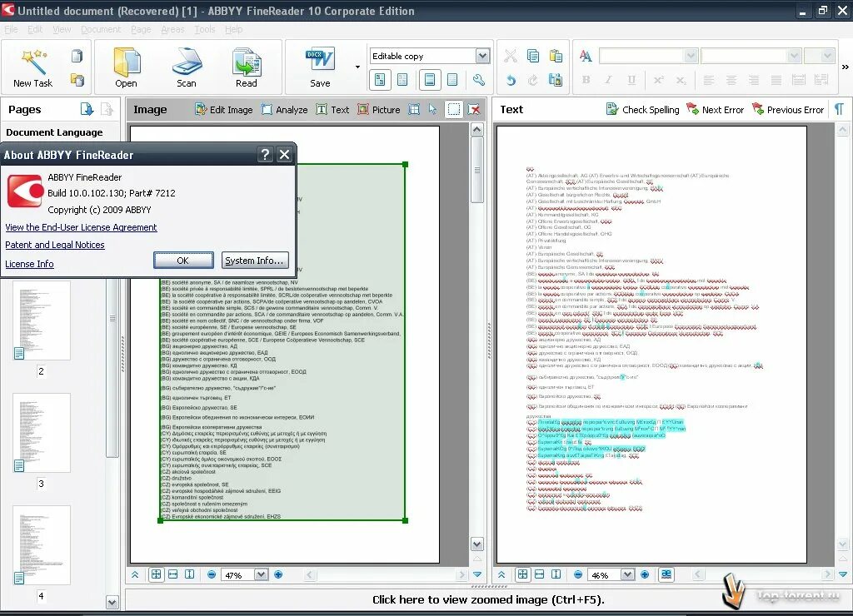This screenshot has width=853, height=616.
Task: Expand the 47% zoom dropdown
Action: point(261,574)
